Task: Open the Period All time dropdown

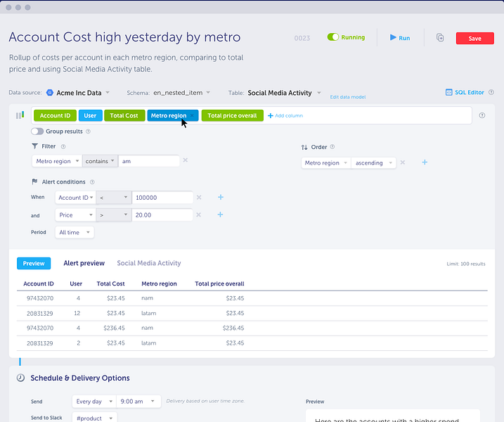Action: pos(75,232)
